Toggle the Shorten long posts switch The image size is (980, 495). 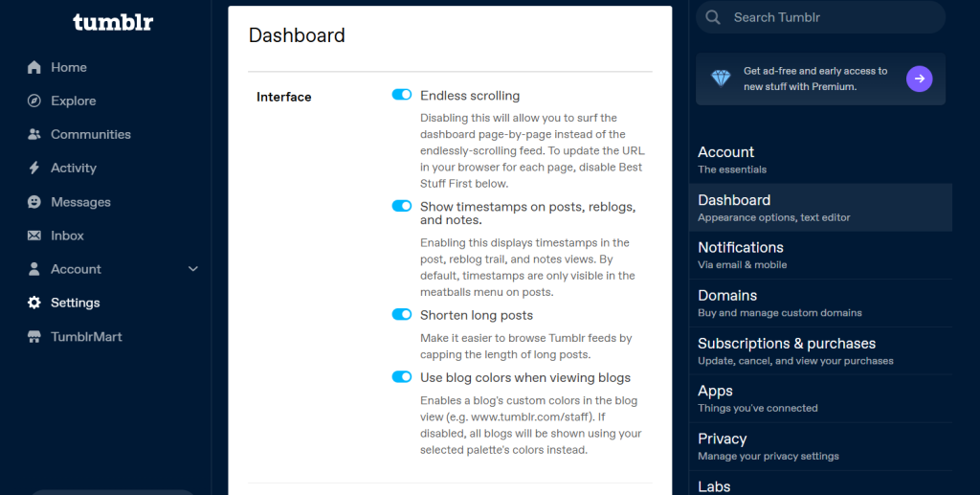(402, 315)
